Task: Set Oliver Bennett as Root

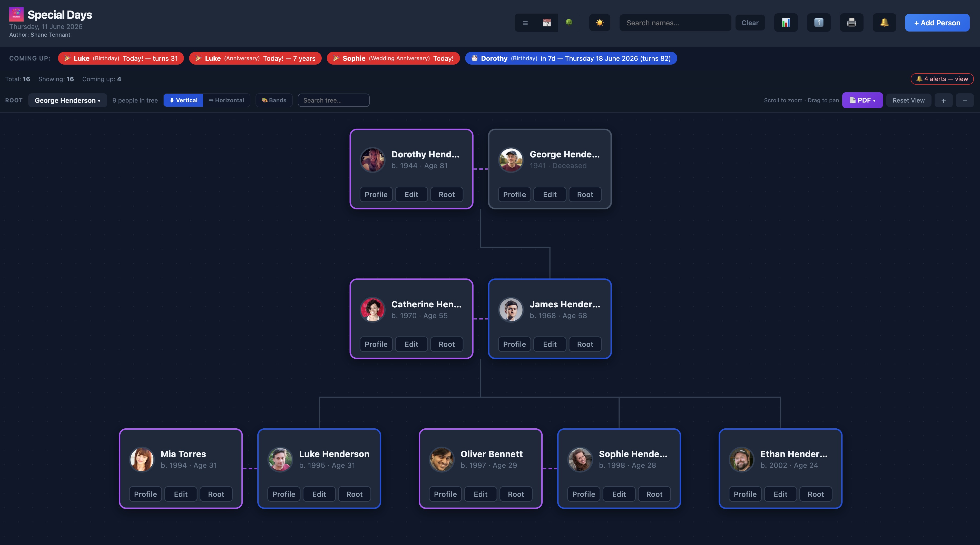Action: point(516,494)
